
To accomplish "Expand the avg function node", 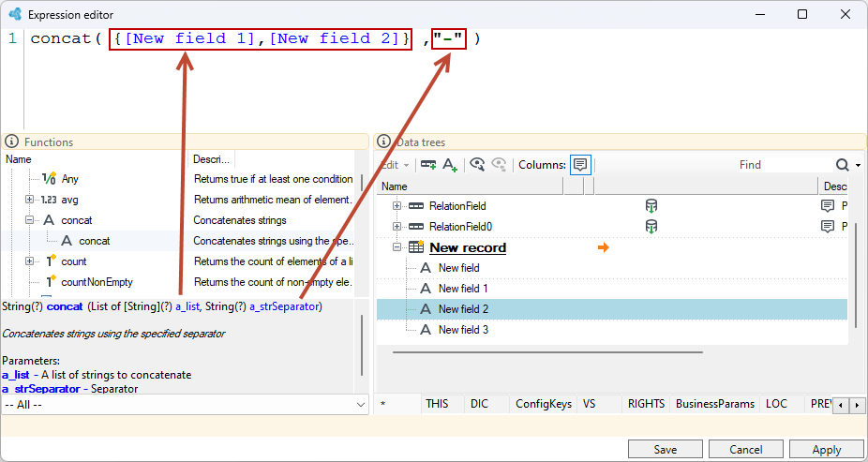I will (x=29, y=200).
